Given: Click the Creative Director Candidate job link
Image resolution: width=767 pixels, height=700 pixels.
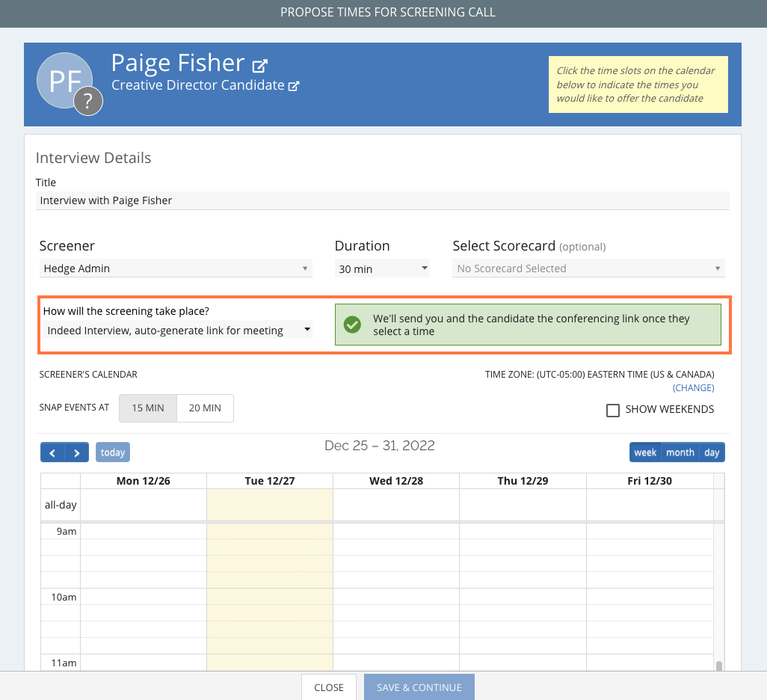Looking at the screenshot, I should [197, 85].
